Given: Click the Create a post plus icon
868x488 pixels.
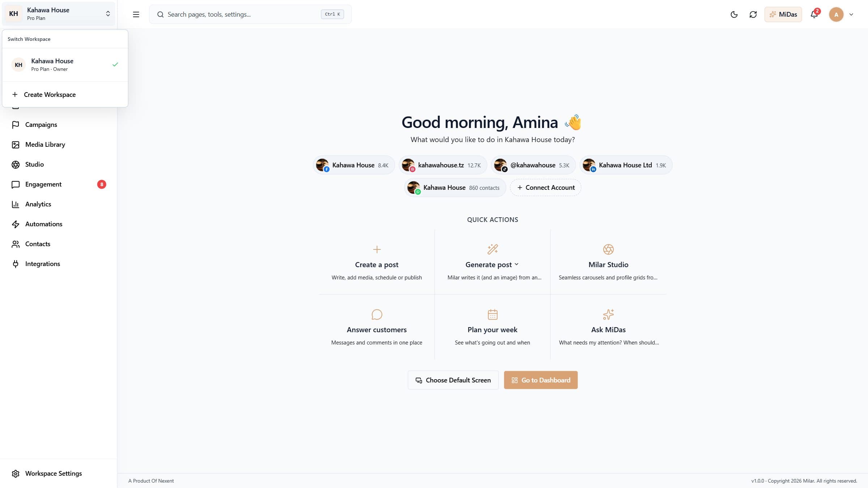Looking at the screenshot, I should 376,249.
